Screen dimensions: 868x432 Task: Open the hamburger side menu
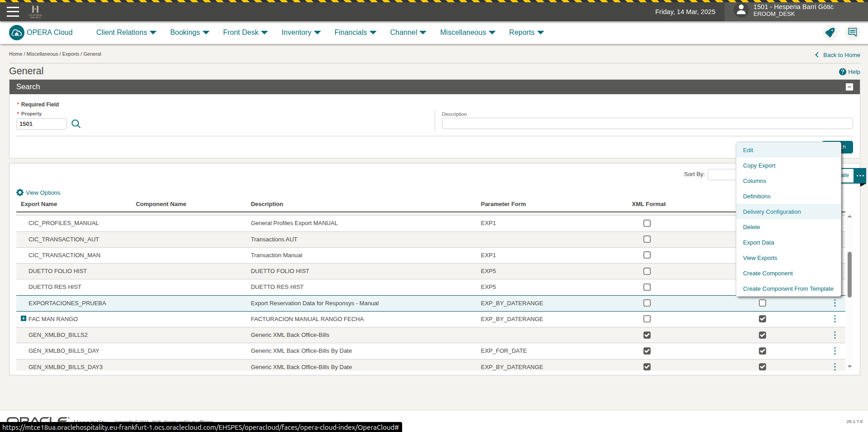pyautogui.click(x=13, y=12)
